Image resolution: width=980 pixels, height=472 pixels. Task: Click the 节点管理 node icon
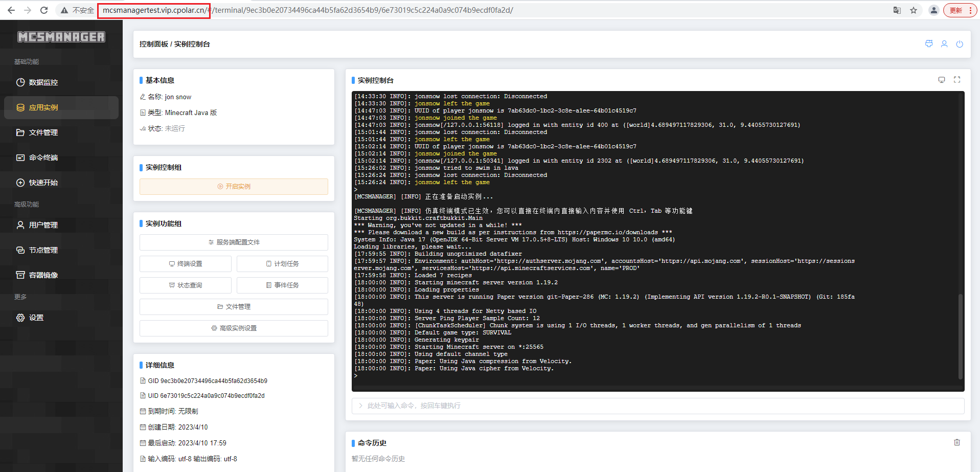[20, 250]
